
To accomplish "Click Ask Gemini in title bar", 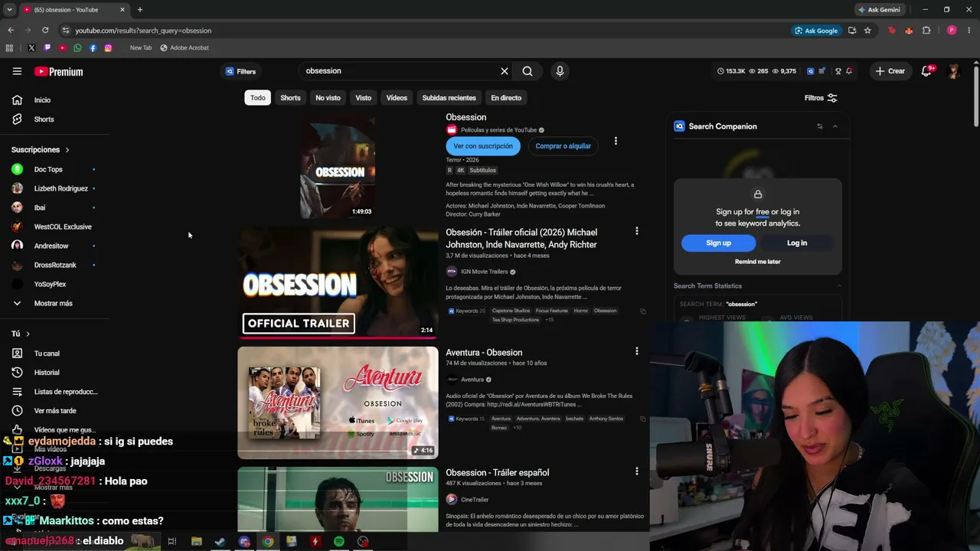I will click(879, 10).
